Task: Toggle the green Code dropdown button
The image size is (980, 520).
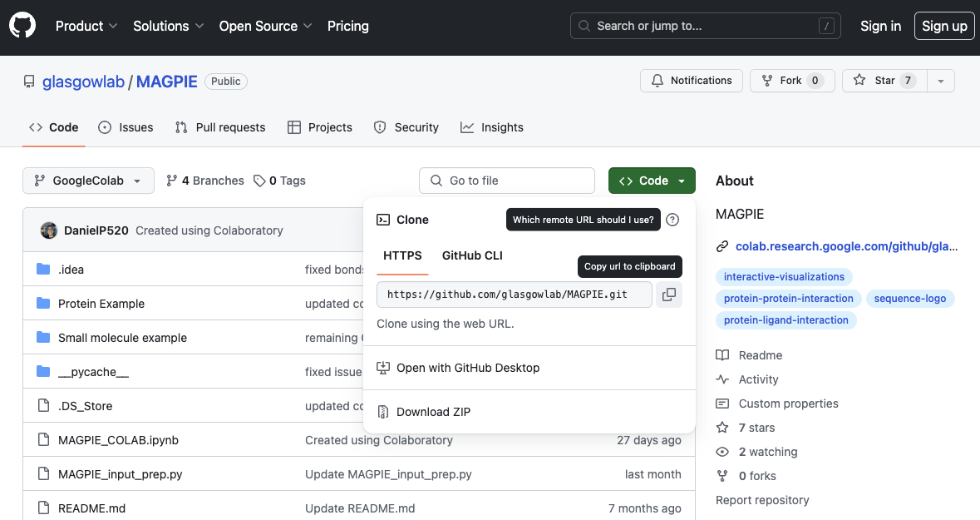Action: coord(652,181)
